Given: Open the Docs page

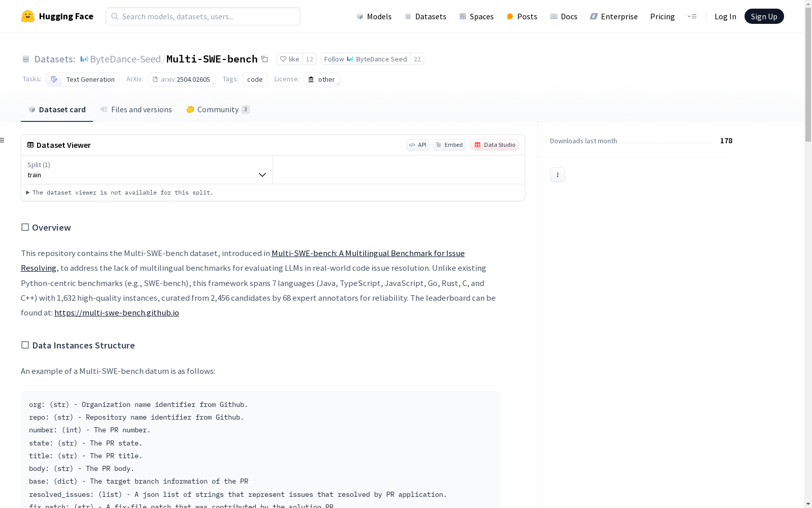Looking at the screenshot, I should 564,16.
